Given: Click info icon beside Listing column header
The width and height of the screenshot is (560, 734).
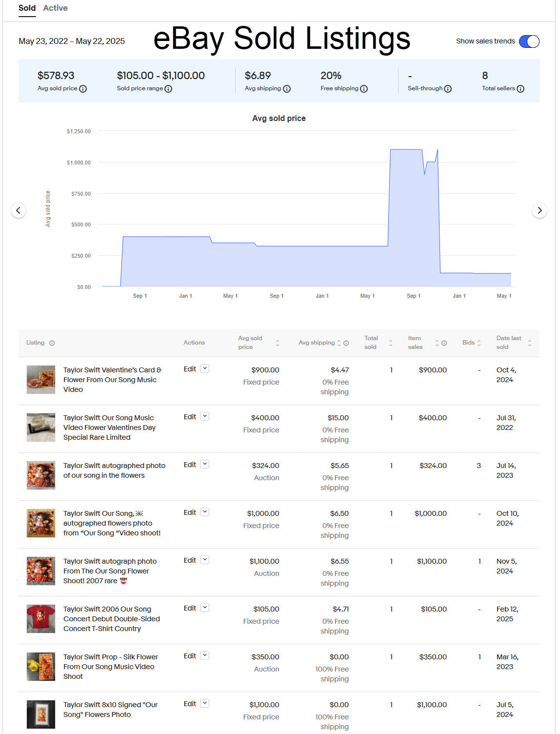Looking at the screenshot, I should [52, 343].
